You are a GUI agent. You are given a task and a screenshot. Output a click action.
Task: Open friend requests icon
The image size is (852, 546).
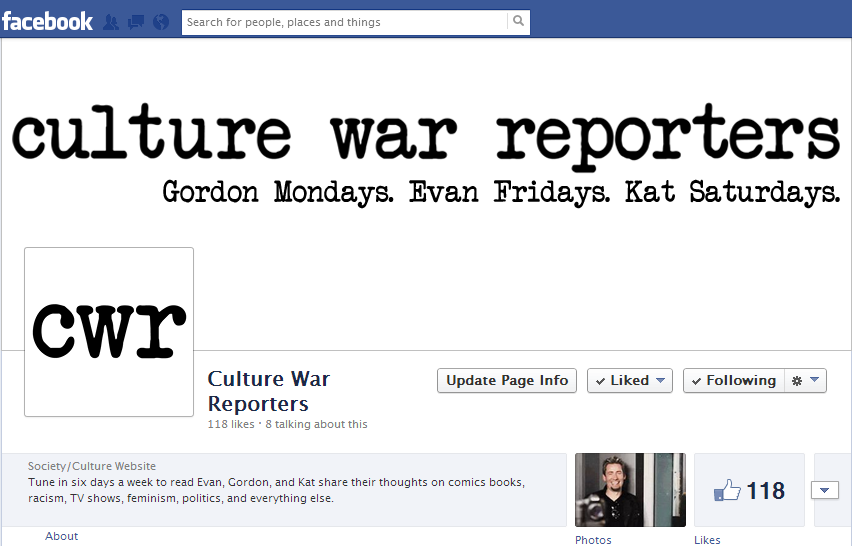(111, 22)
